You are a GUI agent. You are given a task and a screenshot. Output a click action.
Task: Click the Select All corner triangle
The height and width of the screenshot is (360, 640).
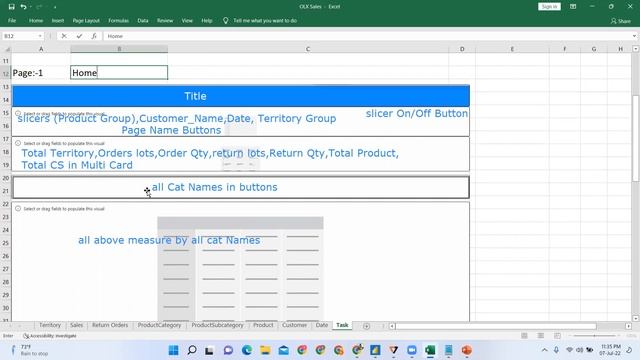coord(7,49)
